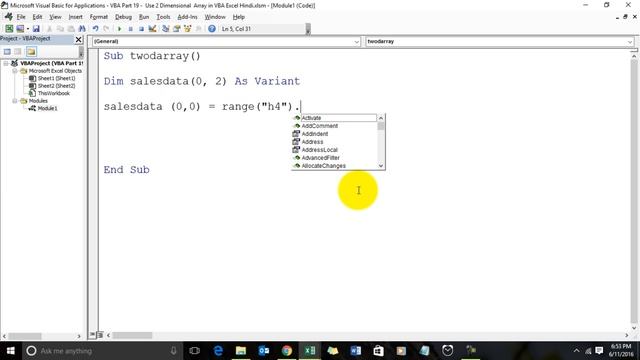
Task: Open the Help menu
Action: coord(239,17)
